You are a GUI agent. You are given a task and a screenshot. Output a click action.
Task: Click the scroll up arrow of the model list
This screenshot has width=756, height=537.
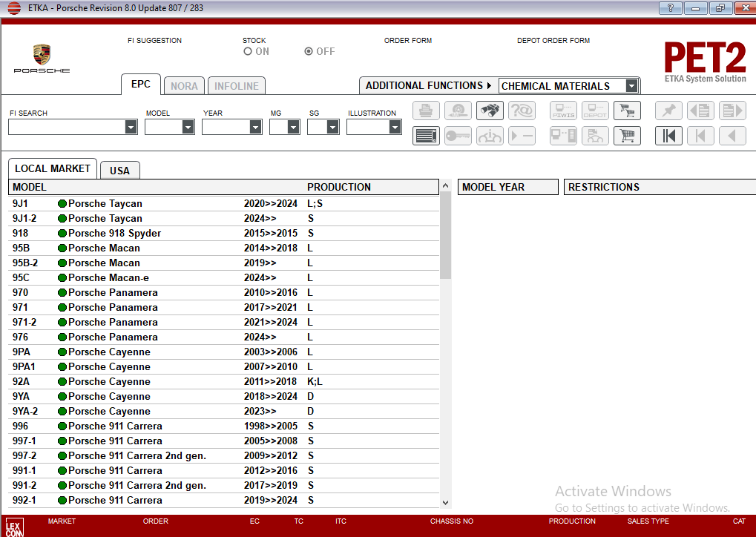pyautogui.click(x=445, y=185)
